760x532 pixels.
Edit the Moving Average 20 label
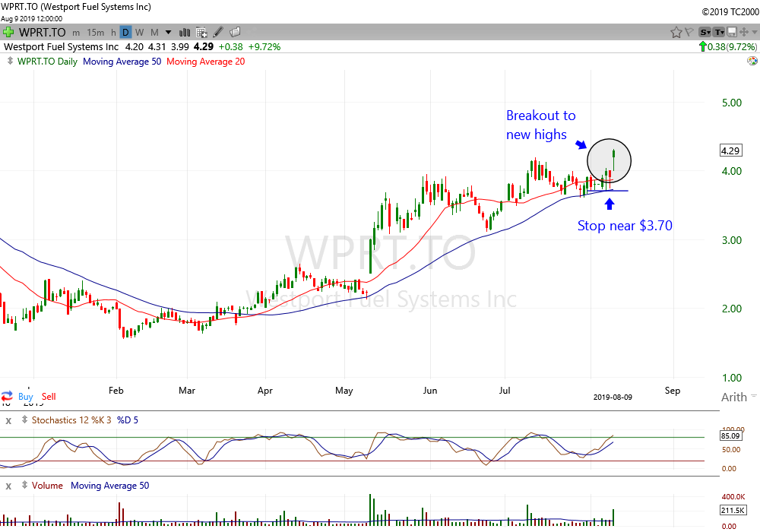point(205,62)
